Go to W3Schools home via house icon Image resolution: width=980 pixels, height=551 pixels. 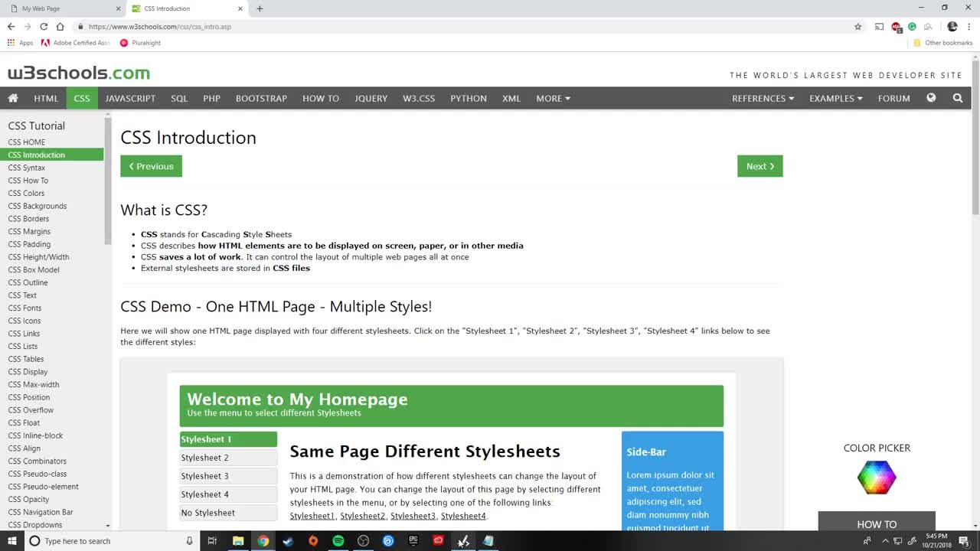click(x=13, y=98)
